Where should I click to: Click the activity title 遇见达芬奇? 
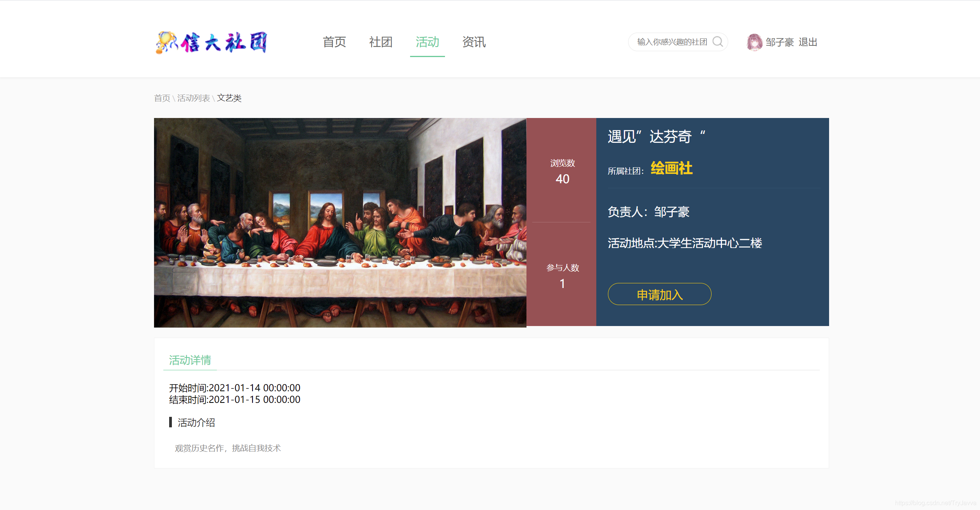tap(656, 137)
